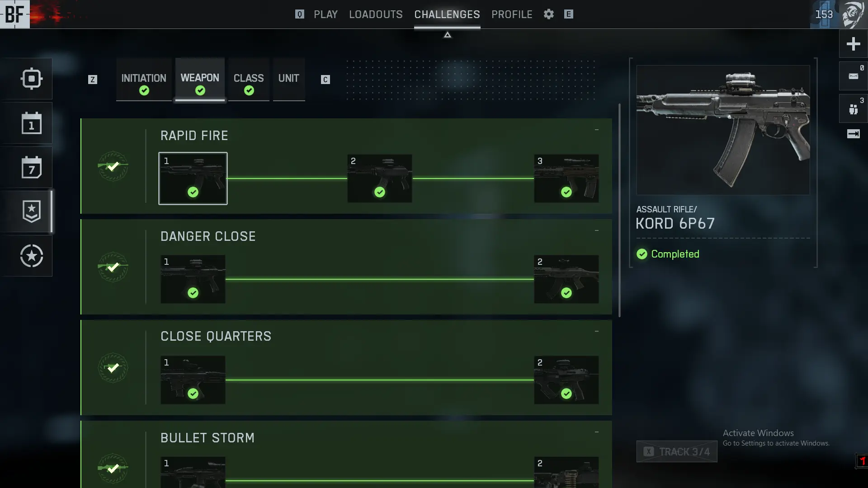Toggle the Danger Close completion checkmark
Image resolution: width=868 pixels, height=488 pixels.
pyautogui.click(x=113, y=267)
